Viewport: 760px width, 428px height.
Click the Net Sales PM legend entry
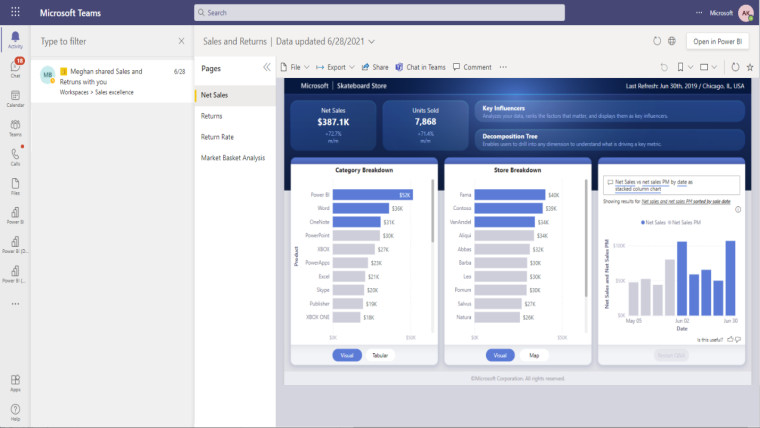pyautogui.click(x=684, y=222)
